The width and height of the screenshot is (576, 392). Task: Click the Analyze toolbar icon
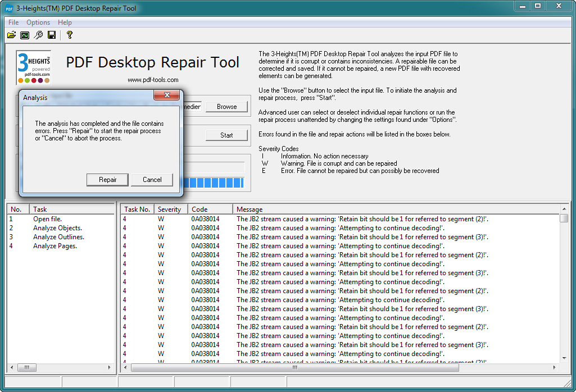[25, 35]
